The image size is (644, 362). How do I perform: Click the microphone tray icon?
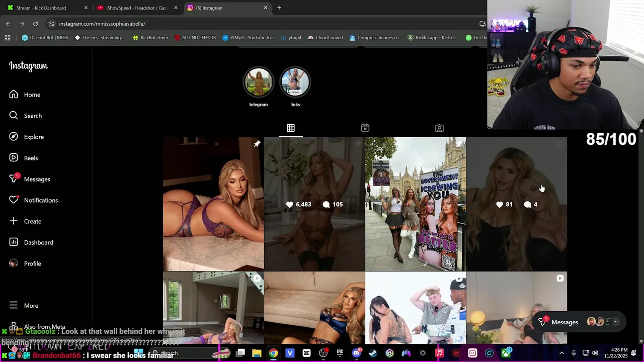click(x=574, y=353)
